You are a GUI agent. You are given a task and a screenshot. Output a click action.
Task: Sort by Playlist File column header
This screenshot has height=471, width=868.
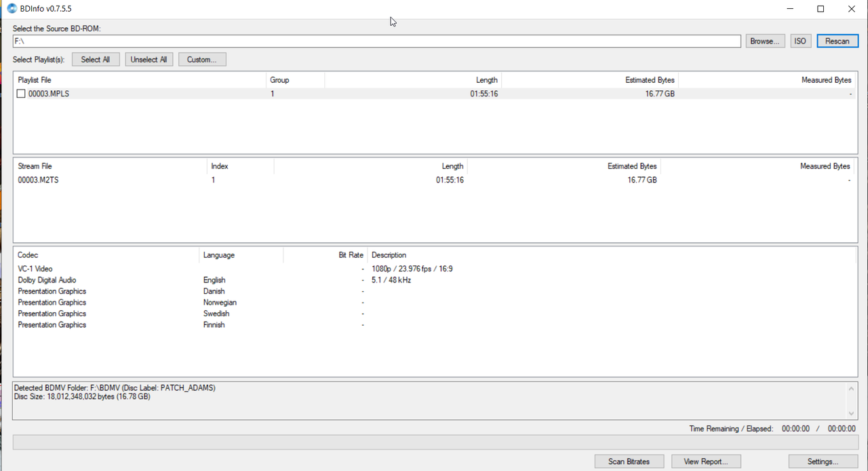pos(140,80)
